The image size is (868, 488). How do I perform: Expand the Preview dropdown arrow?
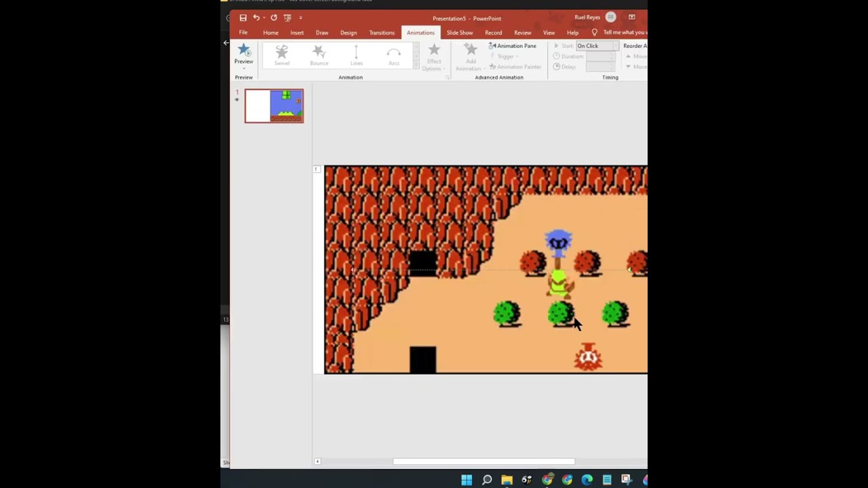(243, 68)
